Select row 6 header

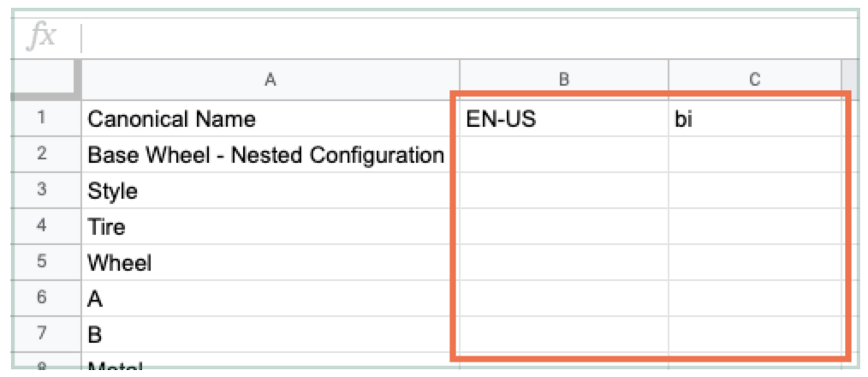point(43,298)
